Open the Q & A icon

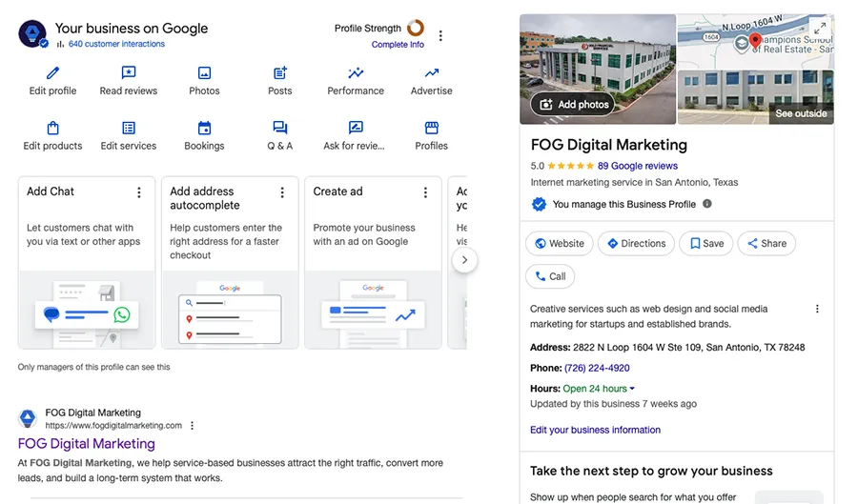pos(280,129)
